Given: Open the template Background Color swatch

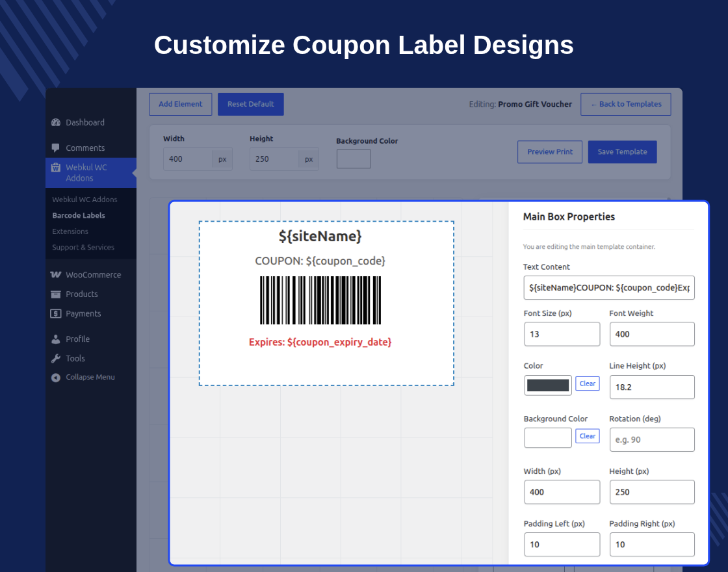Looking at the screenshot, I should (354, 159).
